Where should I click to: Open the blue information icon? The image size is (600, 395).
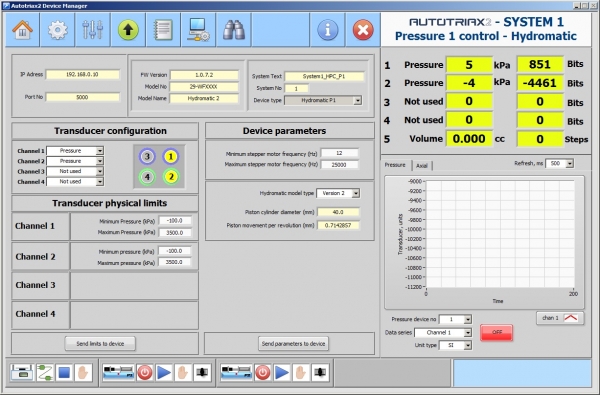(328, 30)
